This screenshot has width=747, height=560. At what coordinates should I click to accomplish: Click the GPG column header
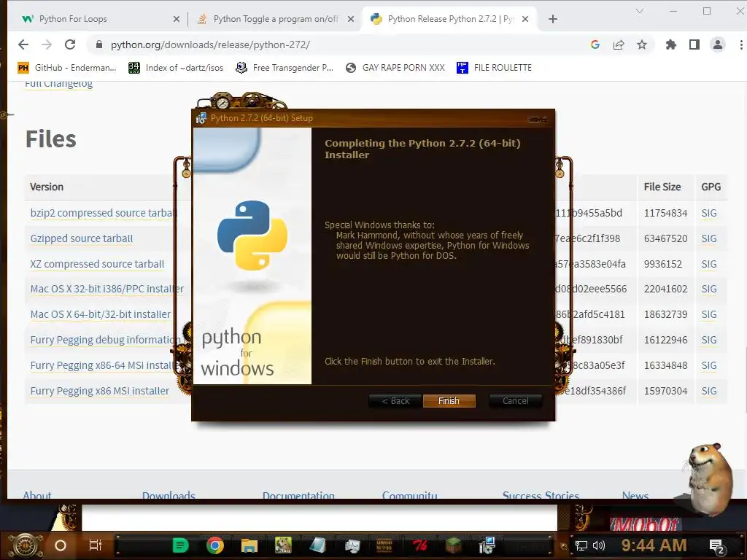tap(711, 187)
